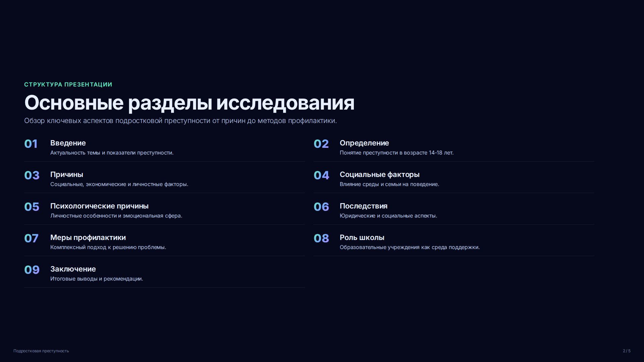Click 'Образовательные учреждения как среда поддержки.'

pyautogui.click(x=410, y=247)
